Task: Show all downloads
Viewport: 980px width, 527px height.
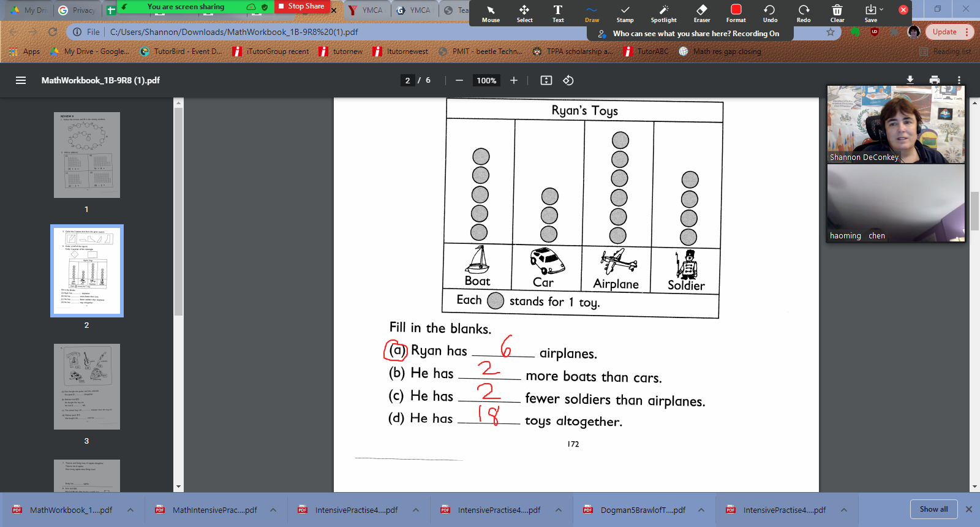Action: click(933, 509)
